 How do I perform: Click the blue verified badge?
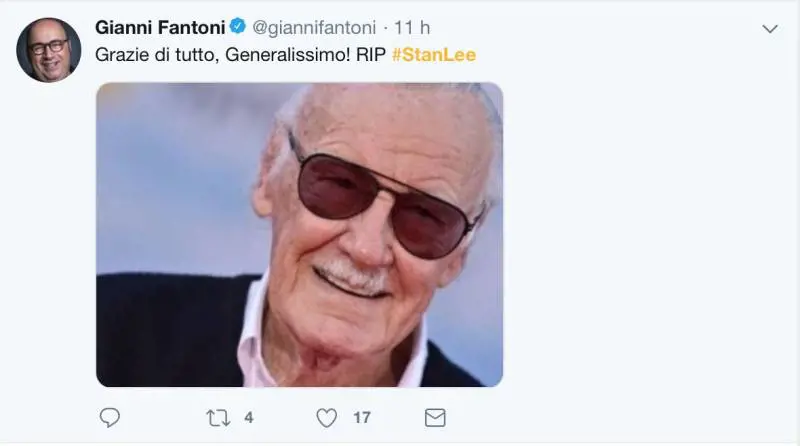coord(238,27)
